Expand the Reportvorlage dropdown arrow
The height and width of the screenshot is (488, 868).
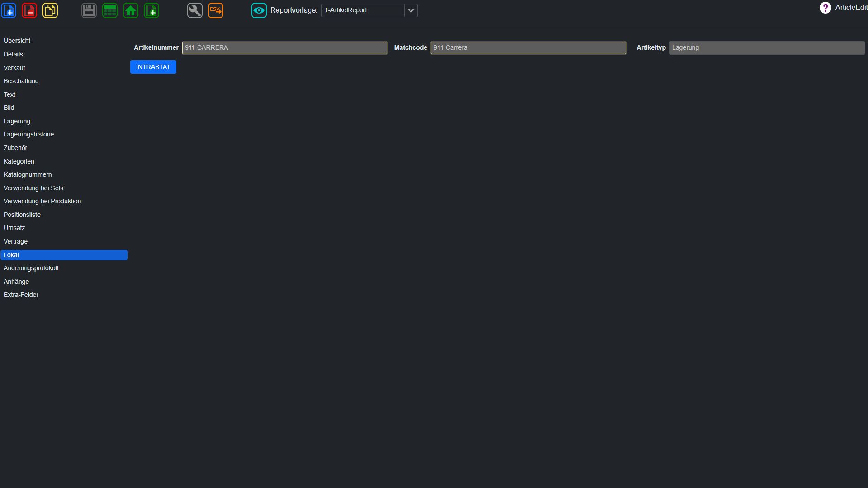[x=410, y=10]
